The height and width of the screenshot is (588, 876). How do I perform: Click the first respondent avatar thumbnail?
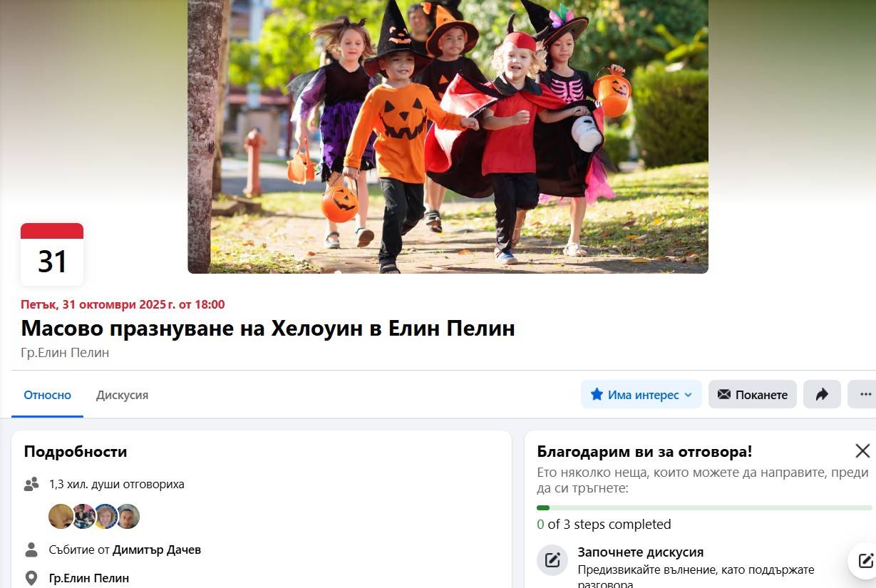(x=61, y=516)
